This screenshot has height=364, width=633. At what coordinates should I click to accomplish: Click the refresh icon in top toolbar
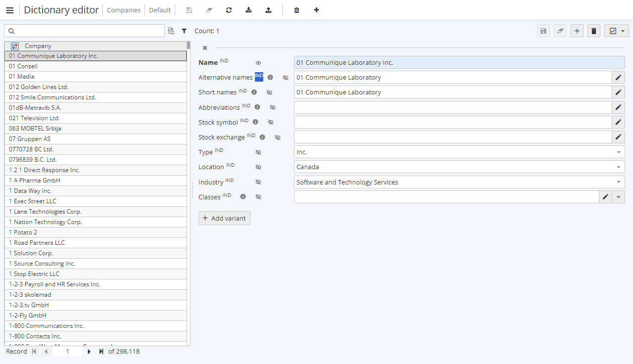pos(229,10)
